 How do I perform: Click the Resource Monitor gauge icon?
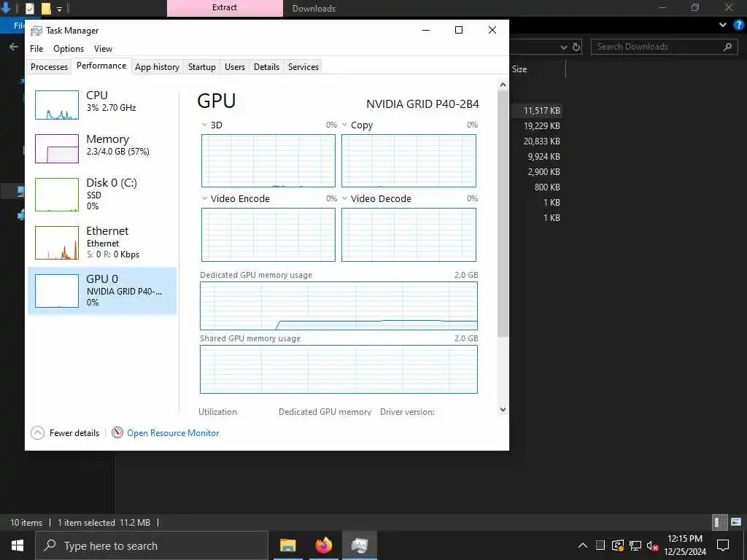click(x=117, y=432)
